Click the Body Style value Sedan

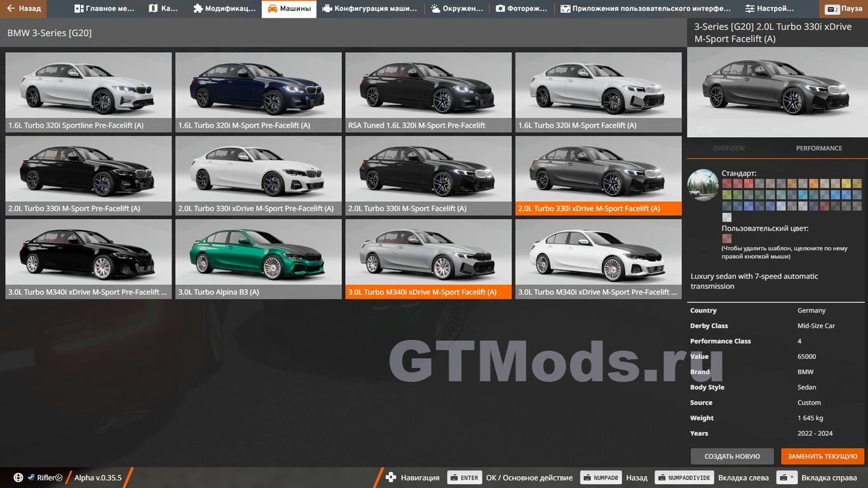coord(807,387)
